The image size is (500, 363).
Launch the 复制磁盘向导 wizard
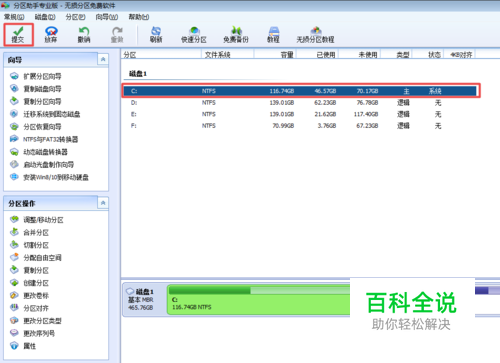[36, 89]
